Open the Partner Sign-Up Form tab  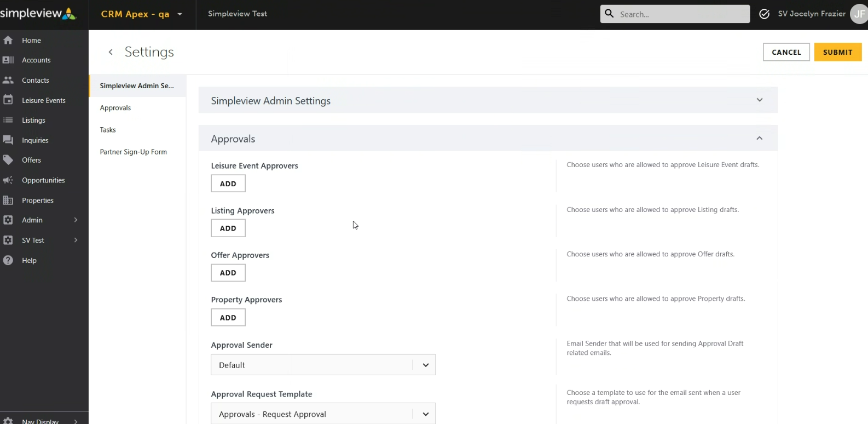point(137,152)
